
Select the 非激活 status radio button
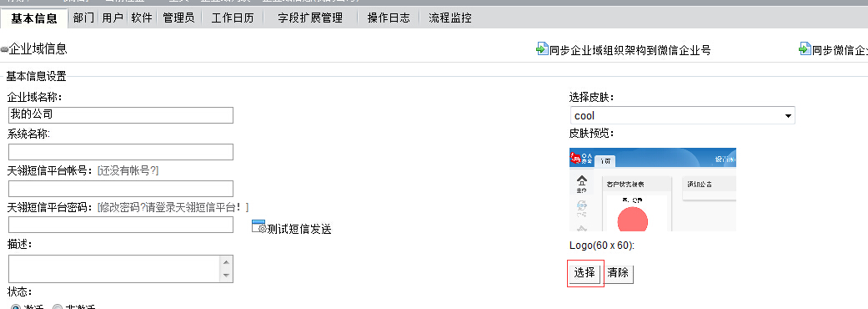pos(58,307)
